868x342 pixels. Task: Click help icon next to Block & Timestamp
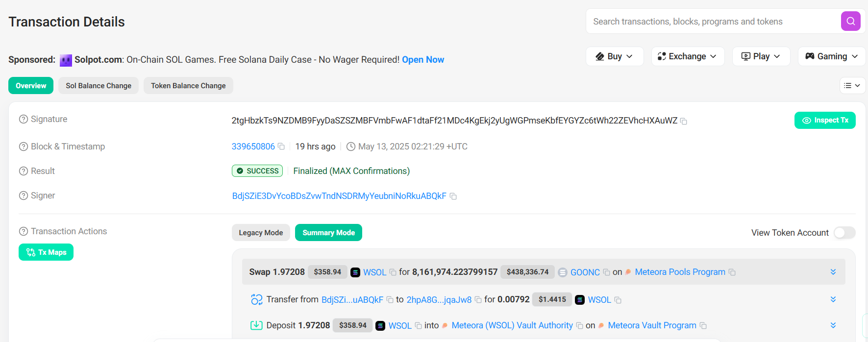pos(24,147)
